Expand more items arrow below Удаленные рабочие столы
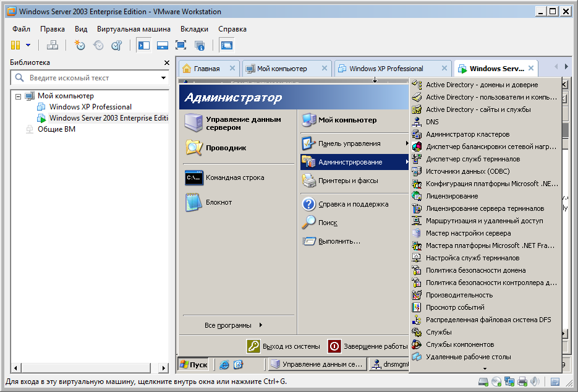Screen dimensions: 578x392 coord(485,369)
